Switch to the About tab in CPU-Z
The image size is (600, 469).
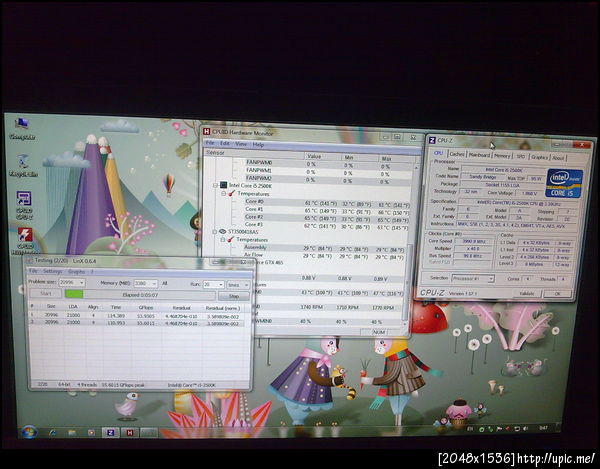click(x=558, y=158)
